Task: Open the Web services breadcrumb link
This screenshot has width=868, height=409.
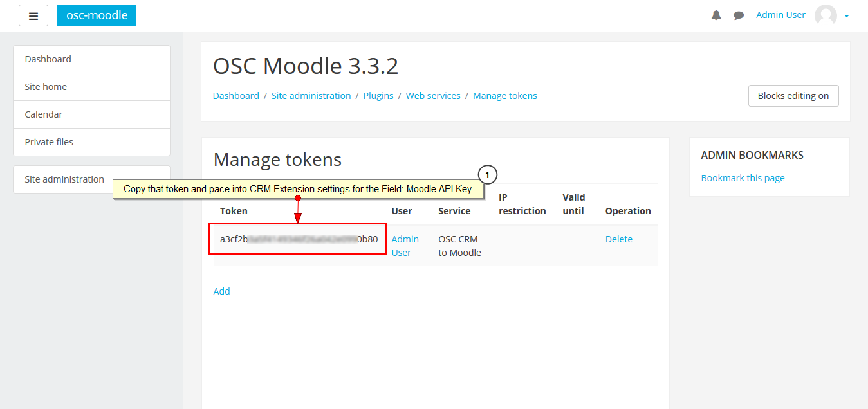Action: pos(433,96)
